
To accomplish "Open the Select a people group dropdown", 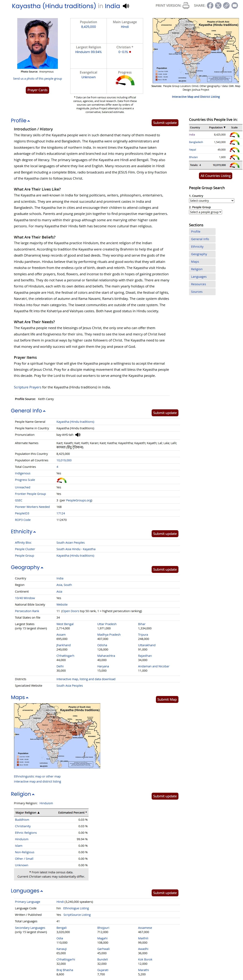I will point(205,212).
